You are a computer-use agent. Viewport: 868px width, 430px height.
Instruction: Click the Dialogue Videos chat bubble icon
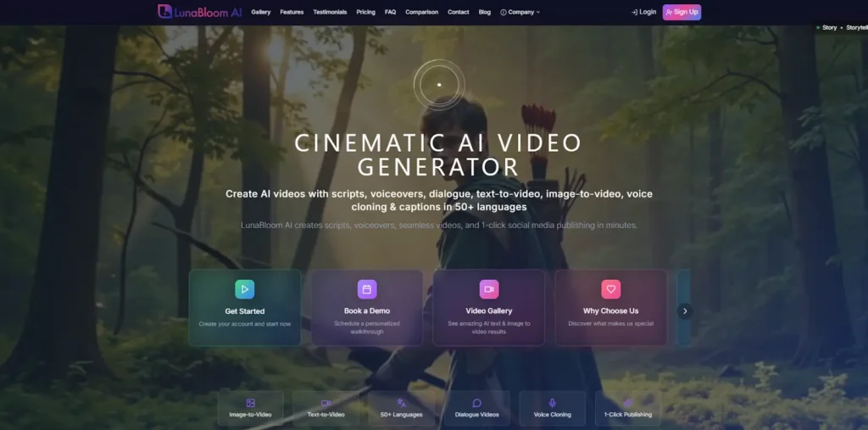click(x=476, y=403)
